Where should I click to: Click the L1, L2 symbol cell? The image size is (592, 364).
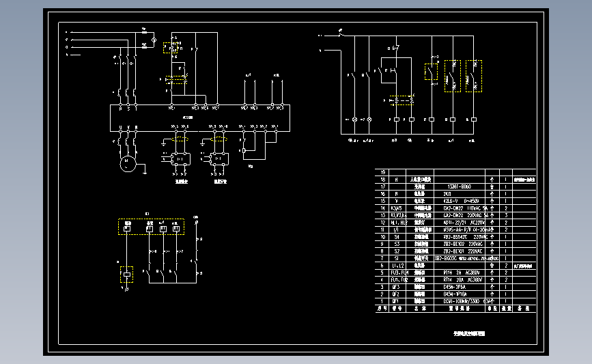pyautogui.click(x=397, y=266)
